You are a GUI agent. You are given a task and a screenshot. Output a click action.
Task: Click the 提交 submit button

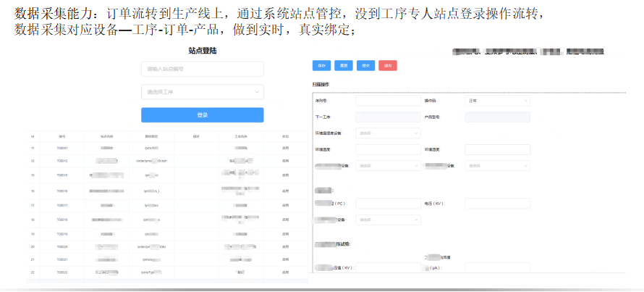point(366,66)
